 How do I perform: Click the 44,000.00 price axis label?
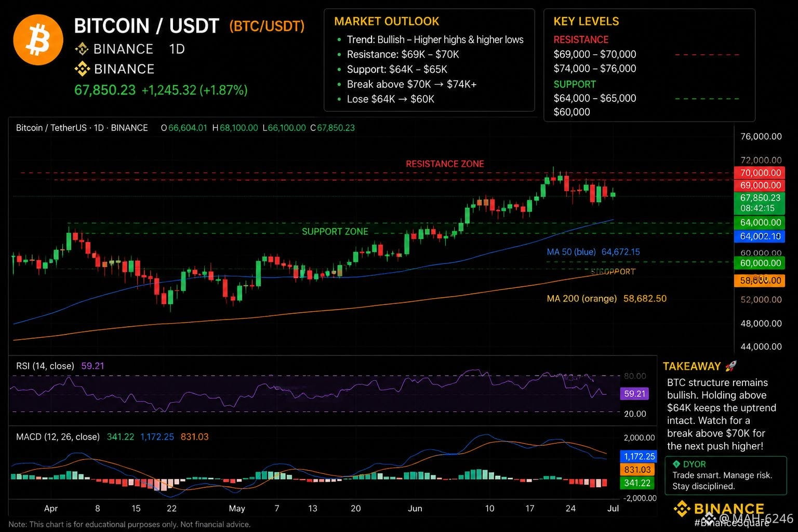(x=761, y=347)
